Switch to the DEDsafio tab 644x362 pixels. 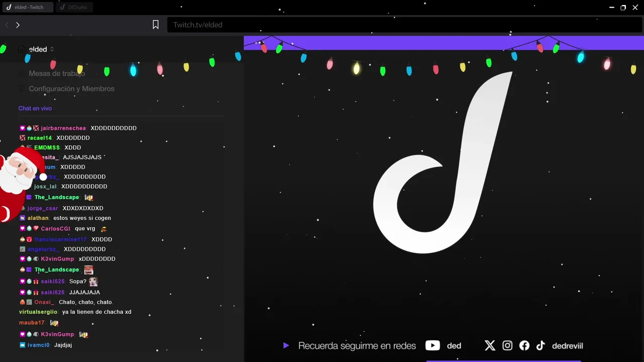[x=74, y=7]
